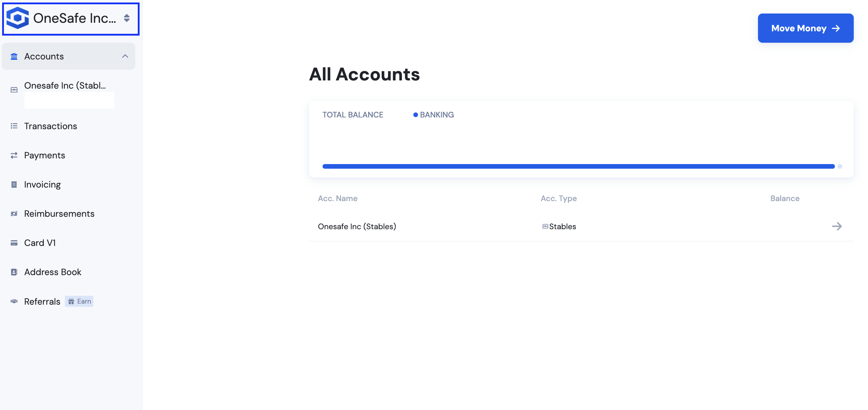Click the Reimbursements money icon
The image size is (868, 410).
click(x=14, y=214)
